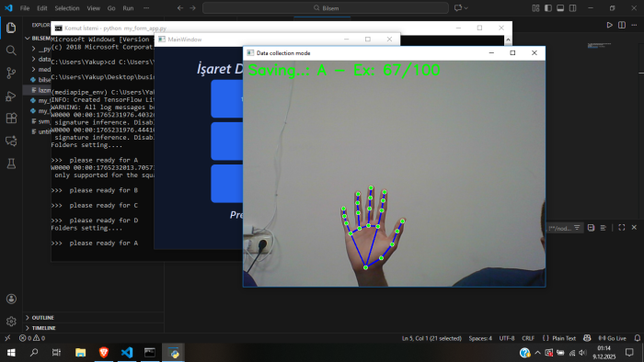Open the Accounts icon in activity bar
The height and width of the screenshot is (362, 644).
11,299
